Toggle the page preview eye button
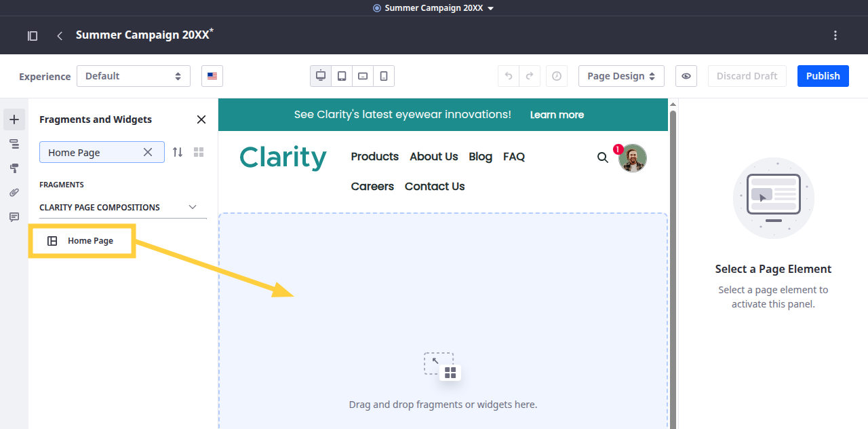Screen dimensions: 868x429 point(686,76)
